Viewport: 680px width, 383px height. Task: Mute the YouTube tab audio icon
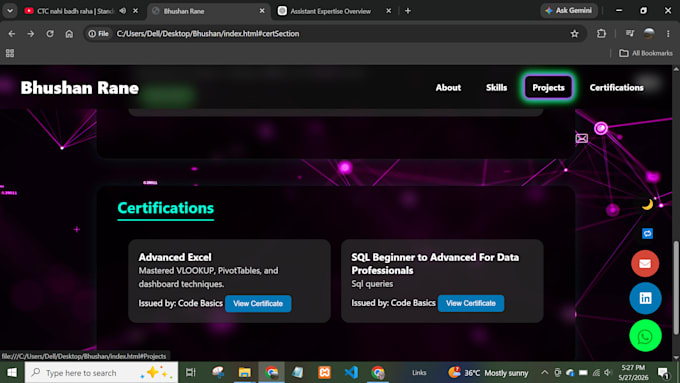(x=123, y=11)
